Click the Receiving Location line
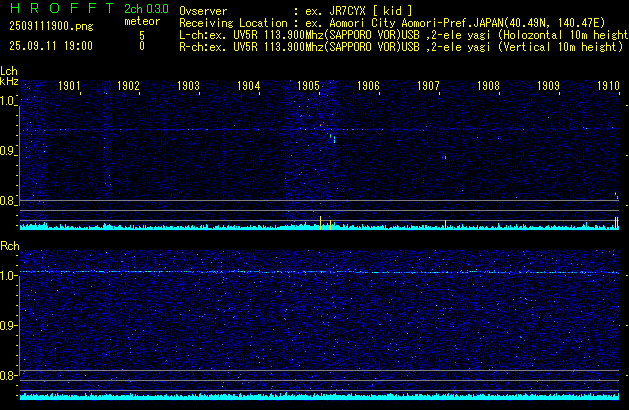The width and height of the screenshot is (629, 410). [392, 23]
